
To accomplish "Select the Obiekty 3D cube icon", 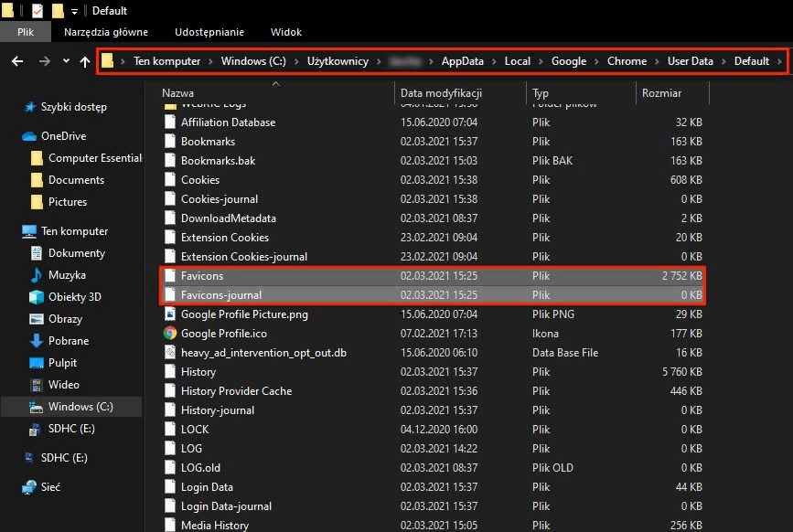I will (x=37, y=296).
